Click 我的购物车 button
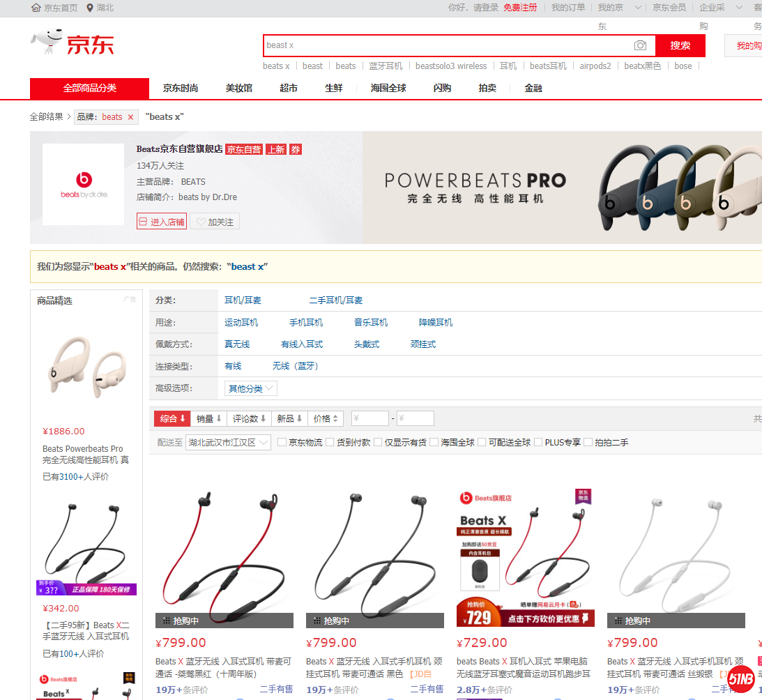 coord(745,46)
